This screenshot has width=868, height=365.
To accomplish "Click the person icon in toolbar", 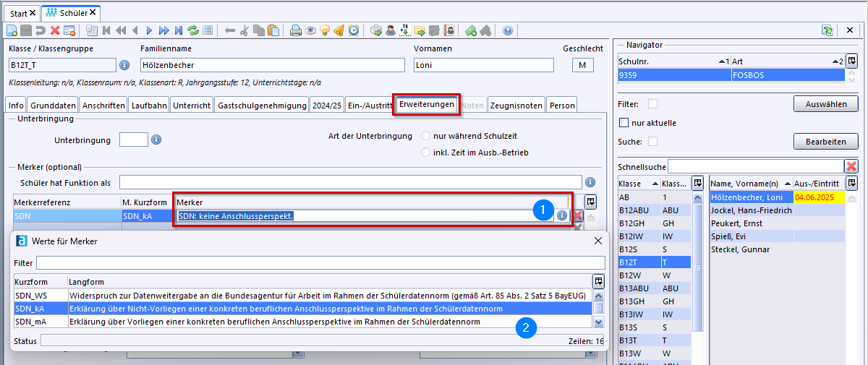I will (391, 30).
